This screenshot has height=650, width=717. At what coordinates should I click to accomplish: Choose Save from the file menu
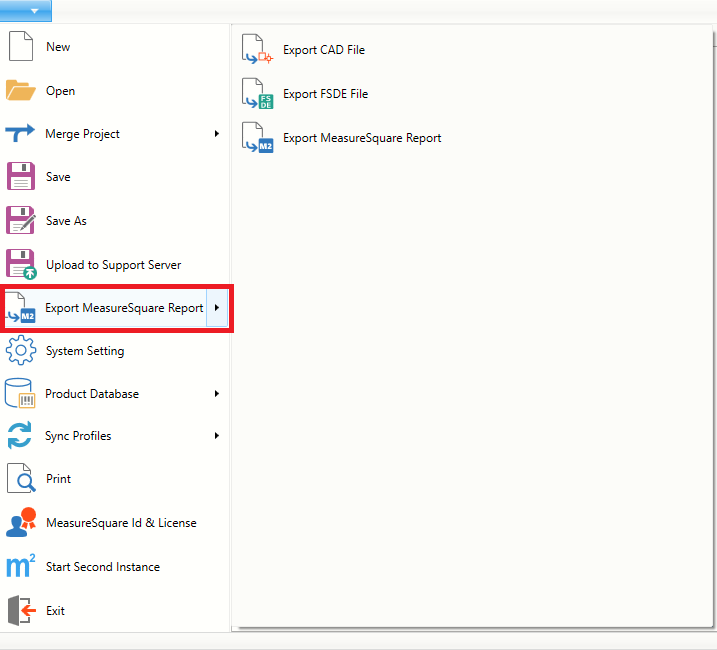[58, 177]
